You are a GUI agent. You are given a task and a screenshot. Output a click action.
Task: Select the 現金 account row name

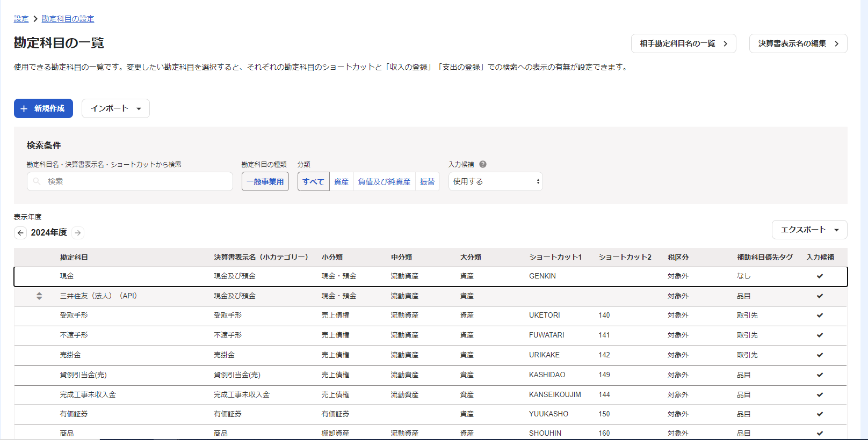pos(67,276)
